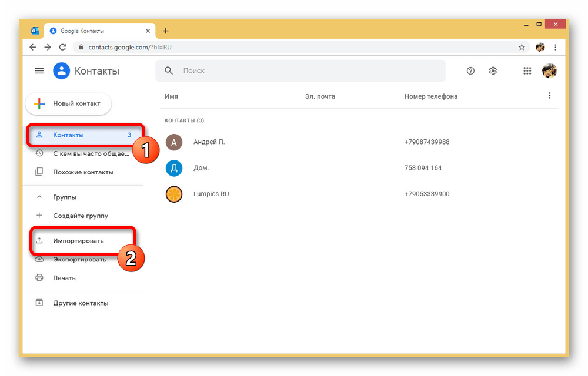Click the search magnifier icon
This screenshot has width=588, height=376.
(x=169, y=70)
